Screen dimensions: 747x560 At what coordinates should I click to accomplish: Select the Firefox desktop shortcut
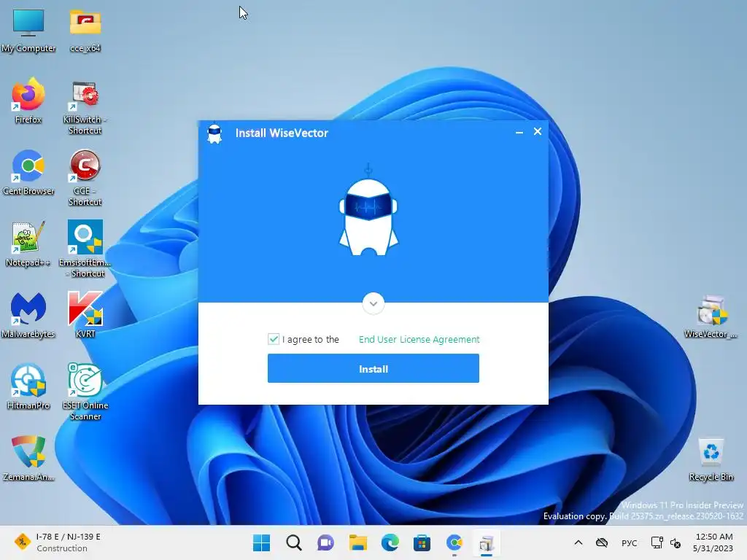(x=28, y=101)
